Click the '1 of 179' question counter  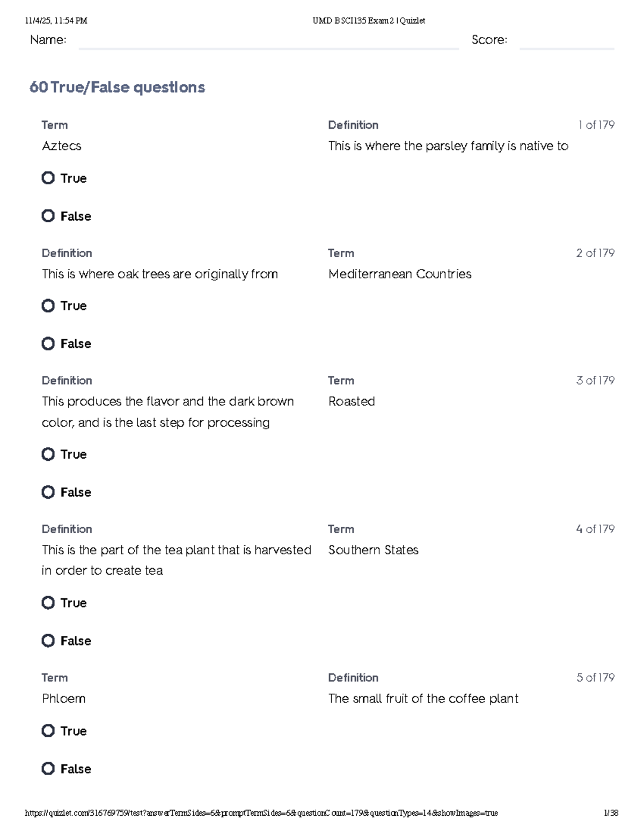(596, 125)
